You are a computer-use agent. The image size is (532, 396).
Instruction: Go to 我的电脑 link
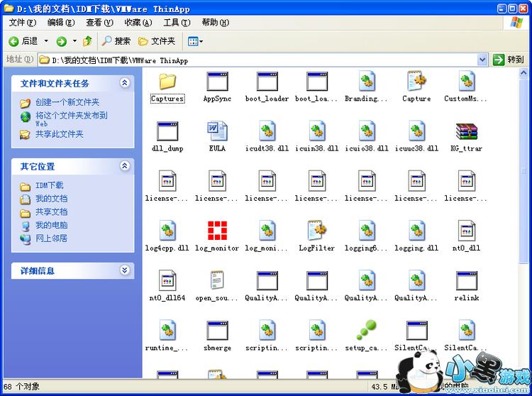tap(51, 225)
